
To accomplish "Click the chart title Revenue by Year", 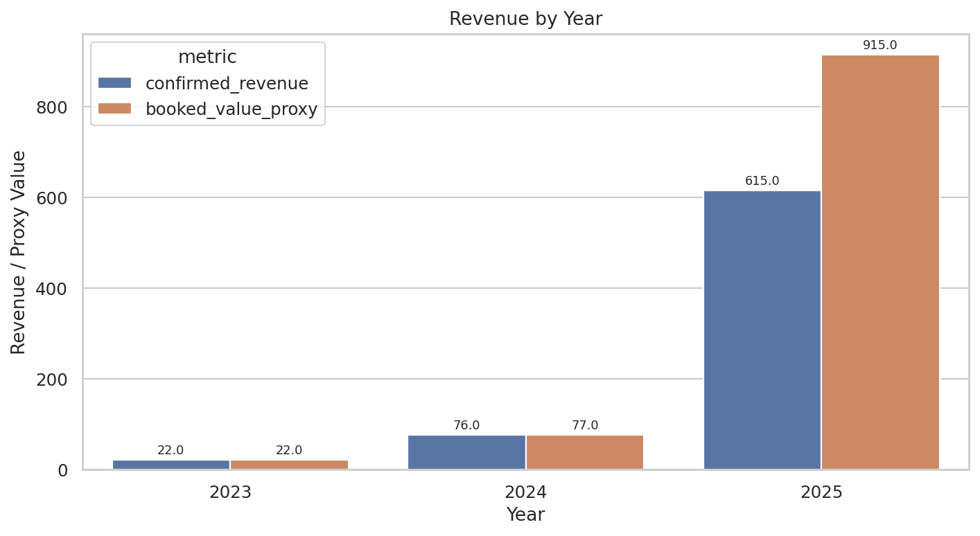I will click(x=525, y=18).
